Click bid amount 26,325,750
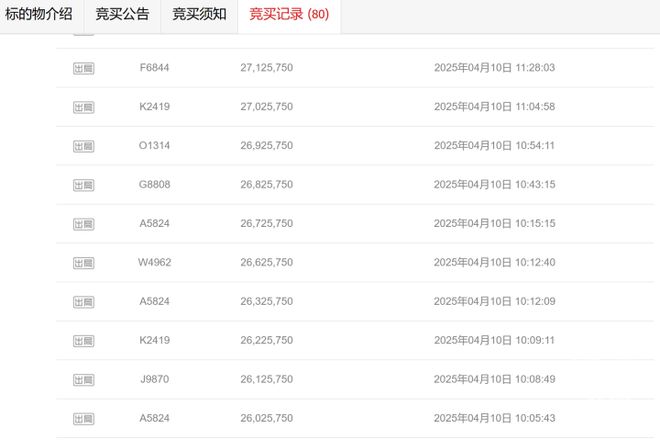660x440 pixels. click(x=267, y=301)
